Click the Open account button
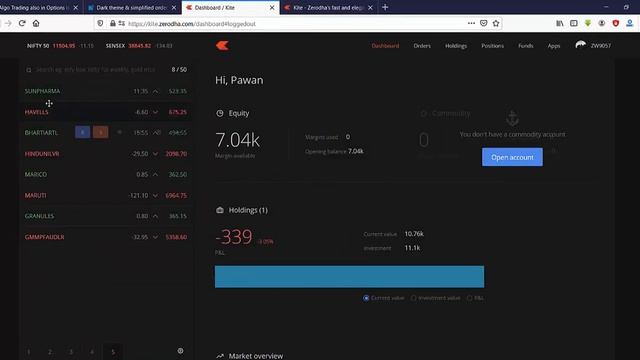 512,157
